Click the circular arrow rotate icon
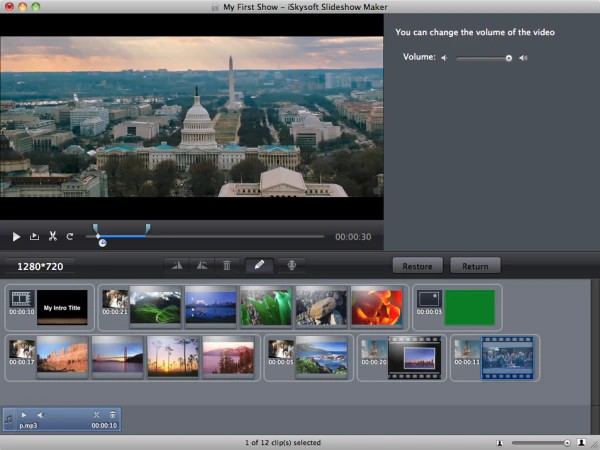600x450 pixels. point(70,237)
